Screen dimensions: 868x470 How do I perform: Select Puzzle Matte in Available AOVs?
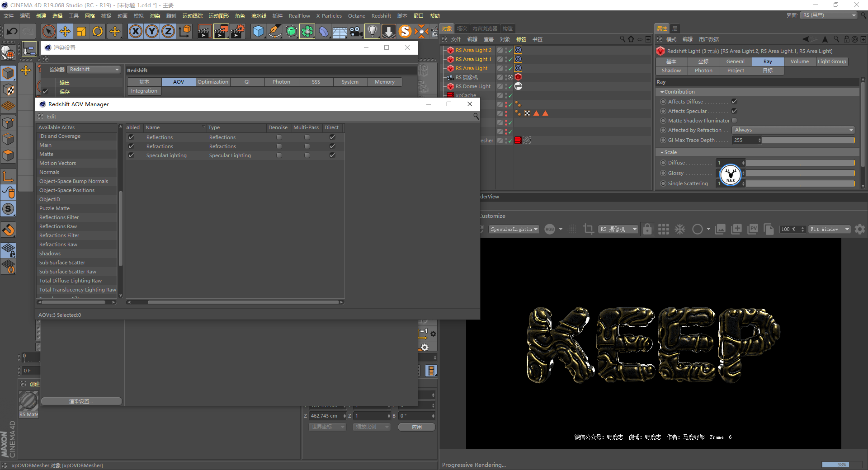[54, 208]
